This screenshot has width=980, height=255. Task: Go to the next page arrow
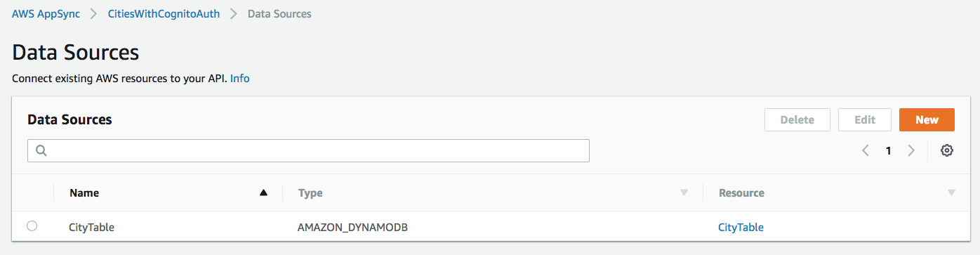click(x=911, y=150)
